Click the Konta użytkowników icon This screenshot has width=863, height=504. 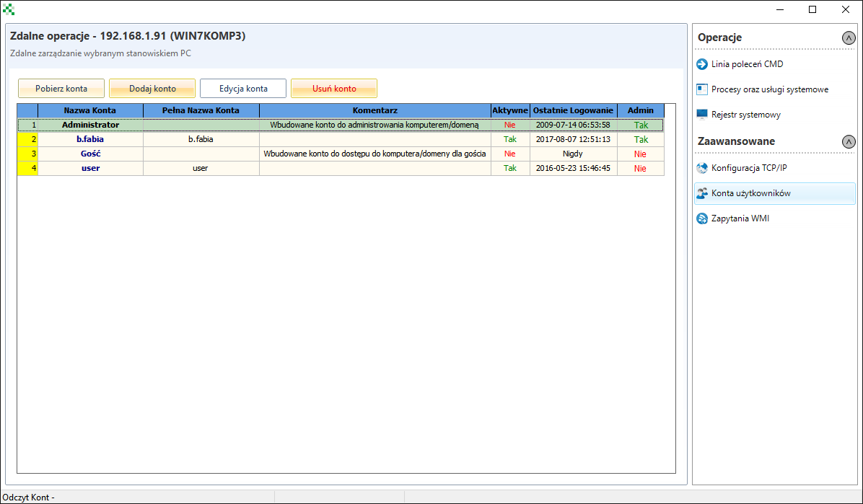[x=702, y=193]
